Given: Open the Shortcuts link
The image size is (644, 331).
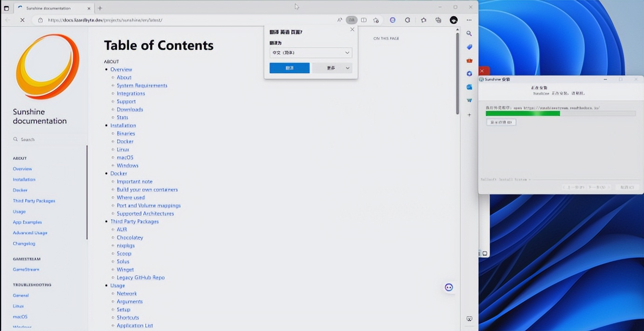Looking at the screenshot, I should (128, 318).
